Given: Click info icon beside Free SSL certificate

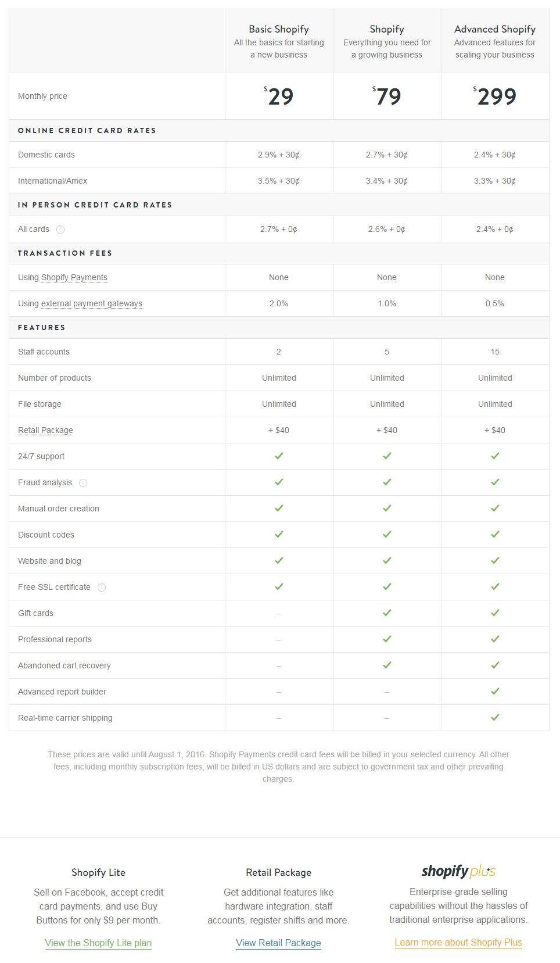Looking at the screenshot, I should point(102,588).
